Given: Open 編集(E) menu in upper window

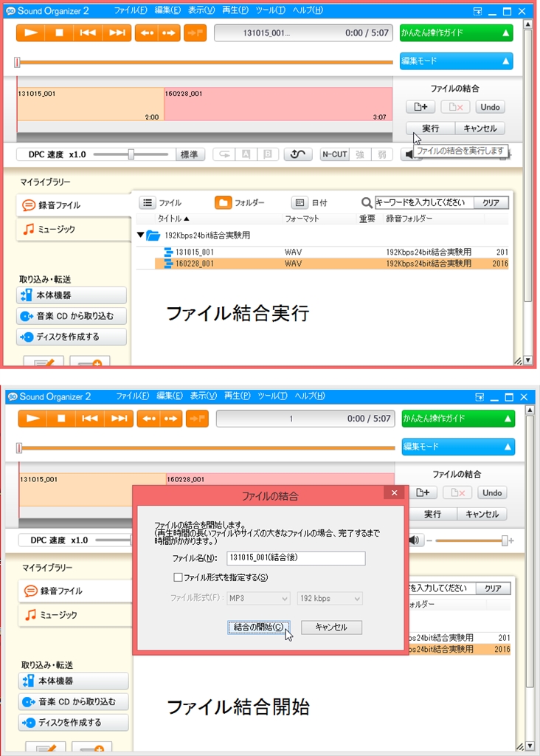Looking at the screenshot, I should [x=167, y=10].
